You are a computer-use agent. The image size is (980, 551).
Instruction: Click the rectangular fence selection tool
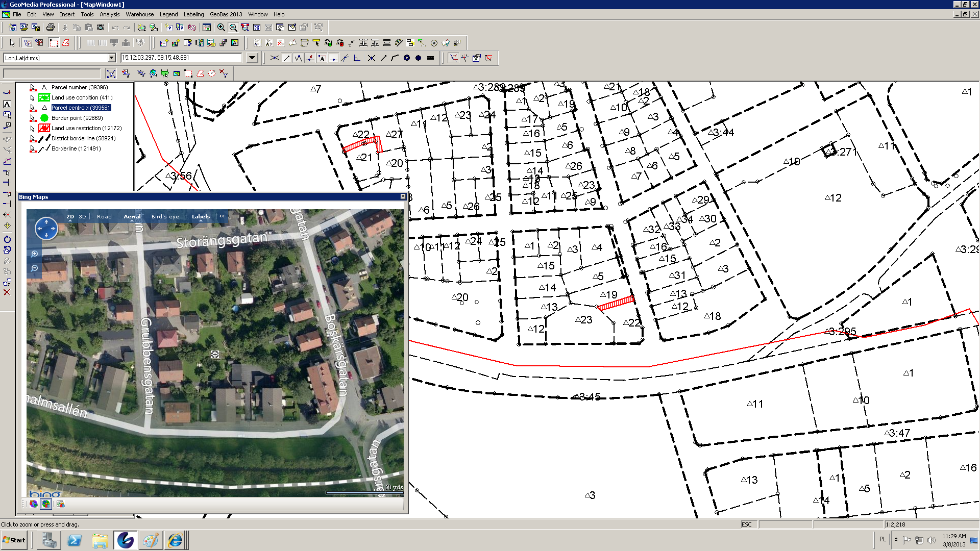pos(54,43)
